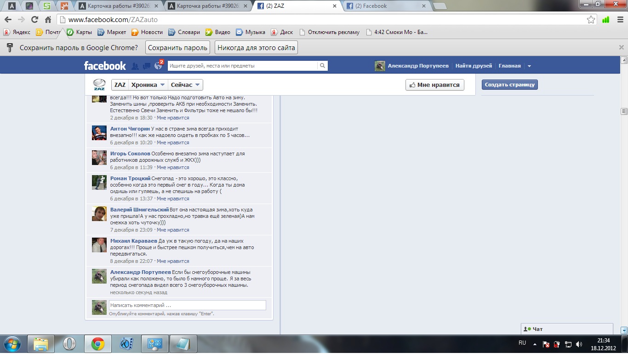Open the Маркет bookmark
The image size is (628, 364).
point(112,32)
